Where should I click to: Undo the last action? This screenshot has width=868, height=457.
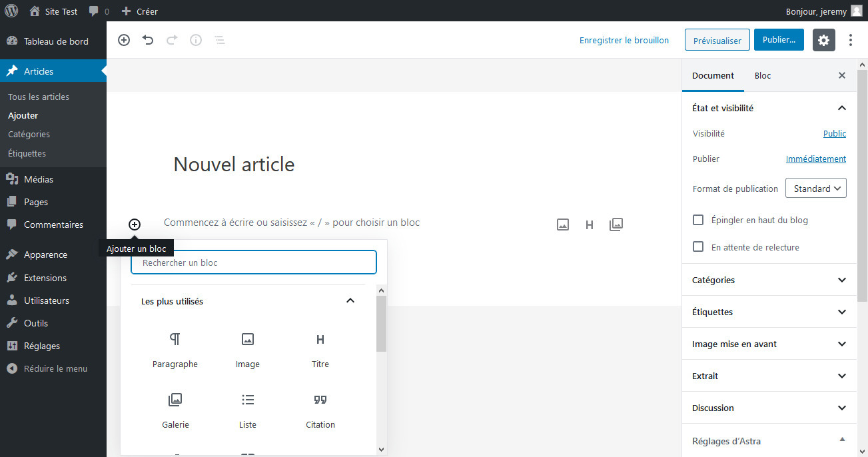point(148,40)
